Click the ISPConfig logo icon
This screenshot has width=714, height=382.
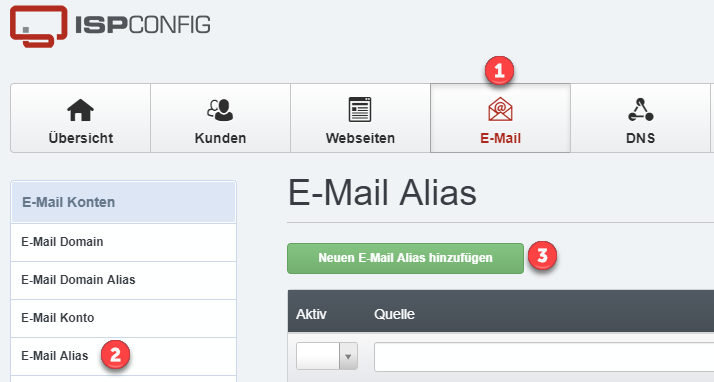(x=38, y=25)
